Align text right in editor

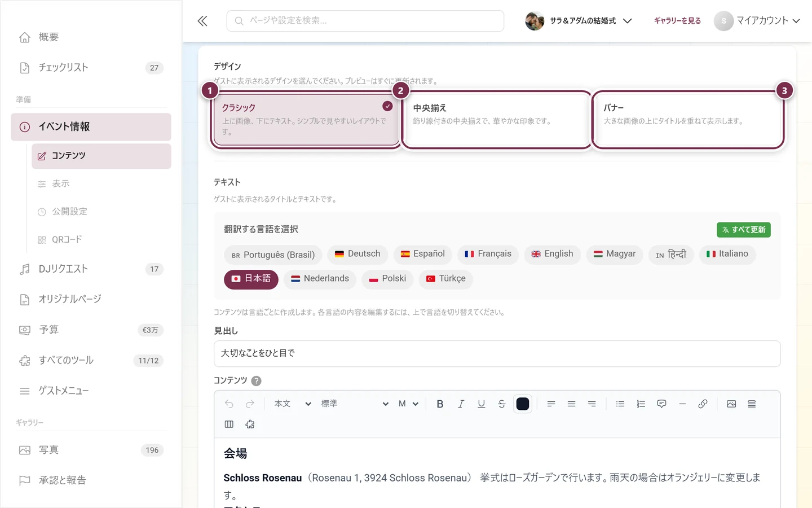(592, 404)
